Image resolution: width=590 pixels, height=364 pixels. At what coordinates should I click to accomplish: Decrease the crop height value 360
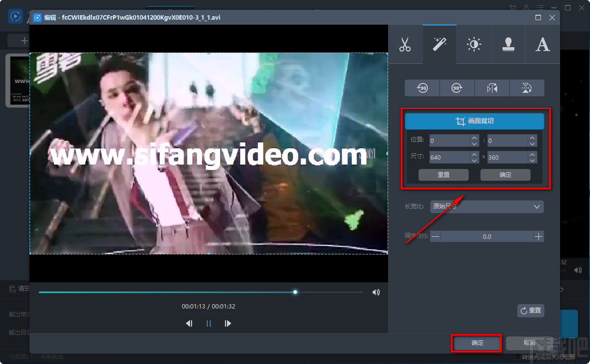tap(532, 160)
